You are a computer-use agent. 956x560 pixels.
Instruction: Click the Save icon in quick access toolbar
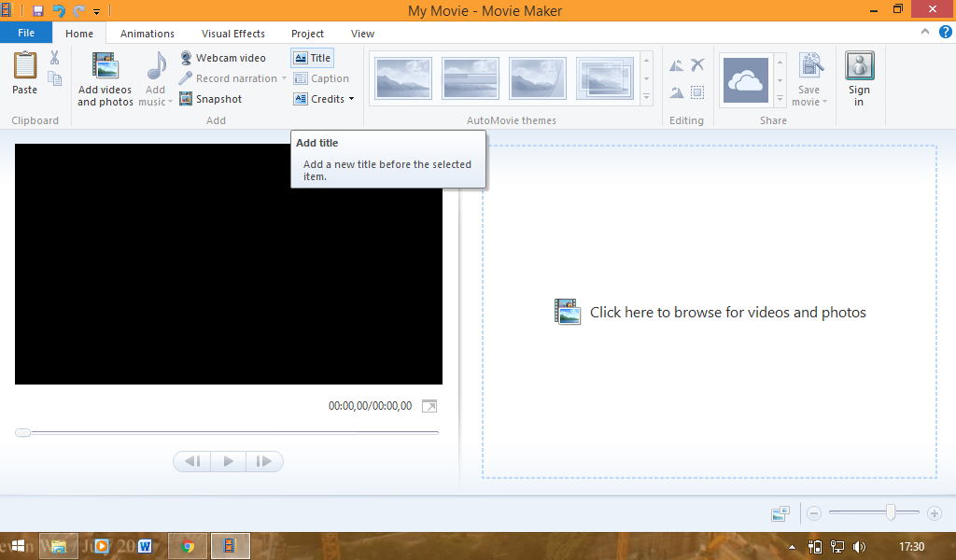(x=37, y=11)
